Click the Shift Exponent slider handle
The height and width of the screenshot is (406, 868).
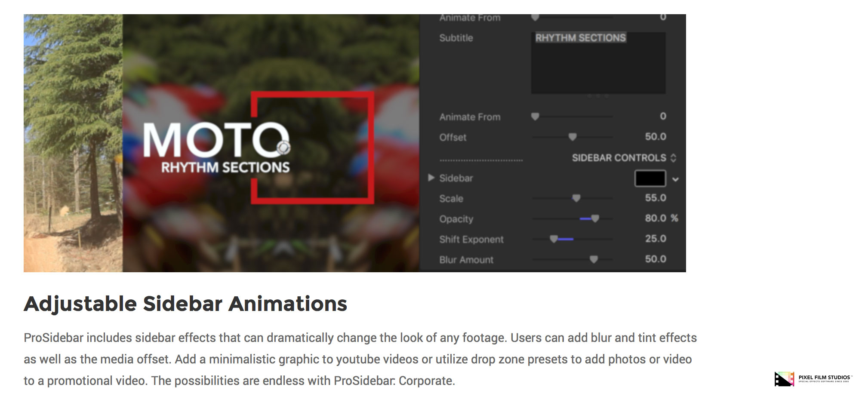[x=554, y=239]
